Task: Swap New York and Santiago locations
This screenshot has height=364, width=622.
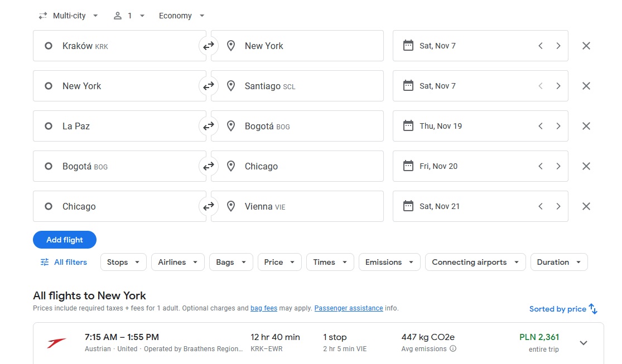Action: coord(209,86)
